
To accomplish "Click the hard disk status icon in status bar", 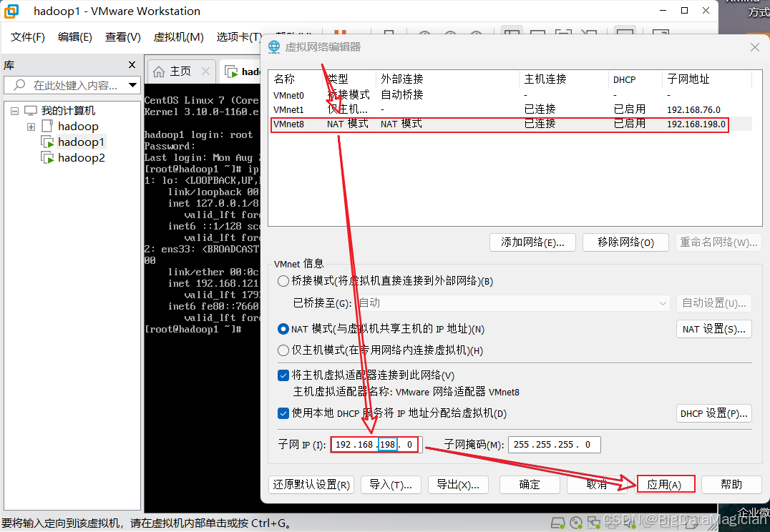I will coord(557,523).
